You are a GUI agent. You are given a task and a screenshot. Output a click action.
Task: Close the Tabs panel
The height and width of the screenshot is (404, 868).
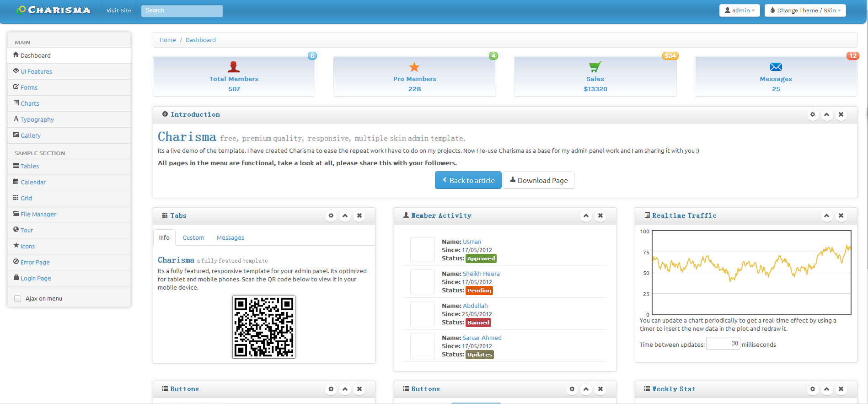tap(359, 216)
